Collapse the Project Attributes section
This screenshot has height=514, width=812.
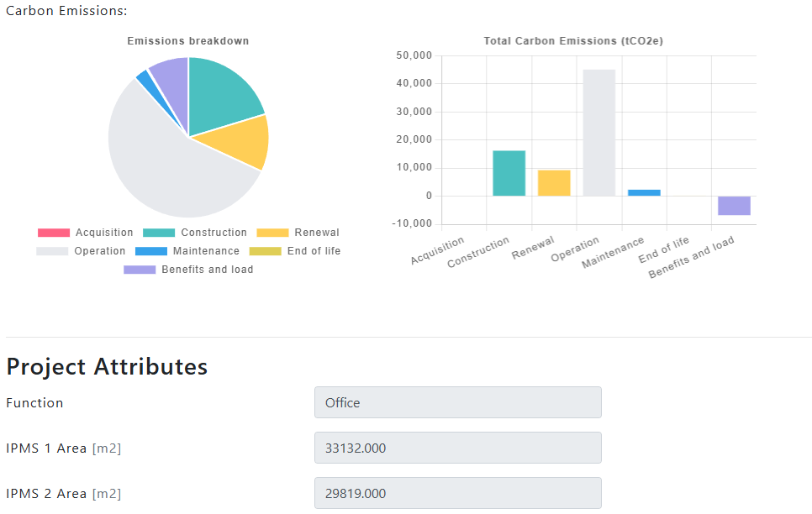108,367
